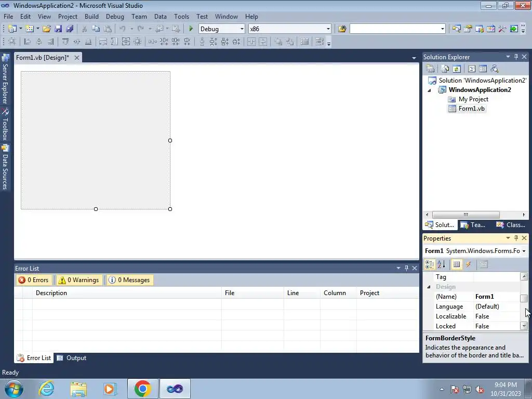Click the Bring to Front layout icon
The height and width of the screenshot is (399, 532).
coord(278,42)
